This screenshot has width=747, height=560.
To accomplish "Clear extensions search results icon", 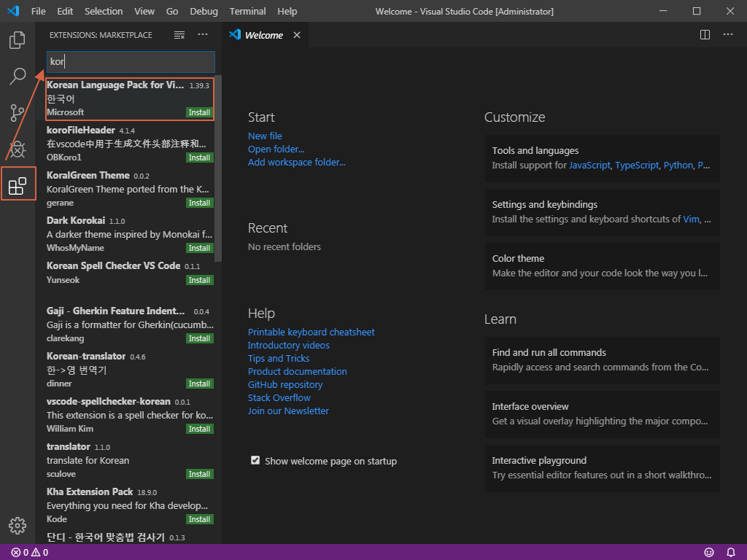I will click(179, 35).
